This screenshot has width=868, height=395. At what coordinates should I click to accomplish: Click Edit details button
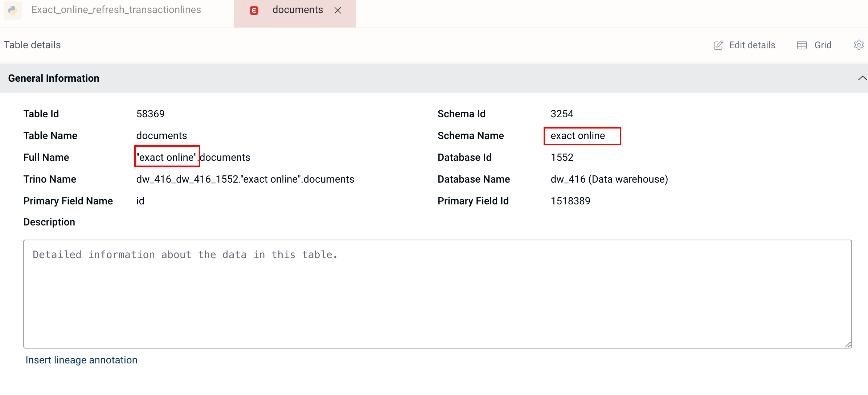tap(744, 45)
